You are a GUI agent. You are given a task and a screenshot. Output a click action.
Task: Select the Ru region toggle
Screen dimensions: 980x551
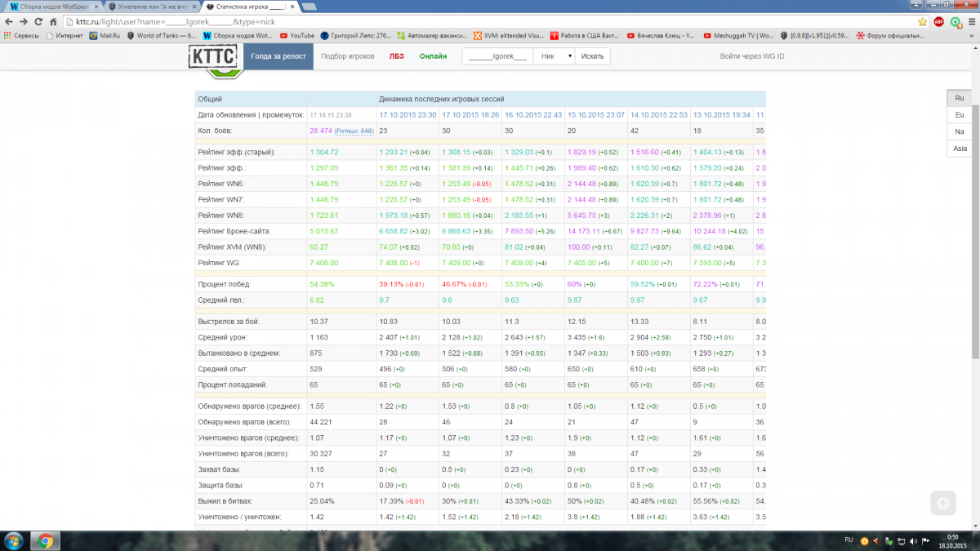coord(959,98)
